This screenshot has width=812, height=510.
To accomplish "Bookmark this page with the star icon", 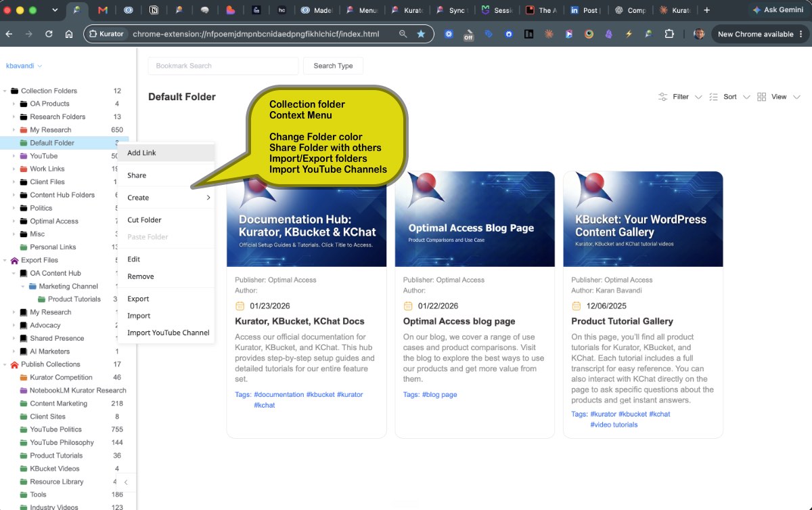I will click(421, 34).
